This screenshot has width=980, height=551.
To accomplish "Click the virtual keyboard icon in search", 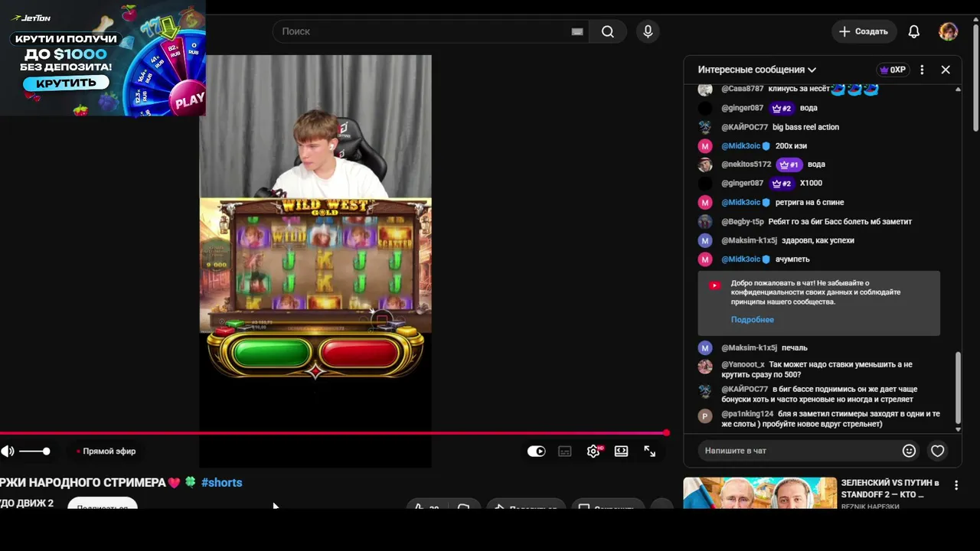I will pos(577,31).
